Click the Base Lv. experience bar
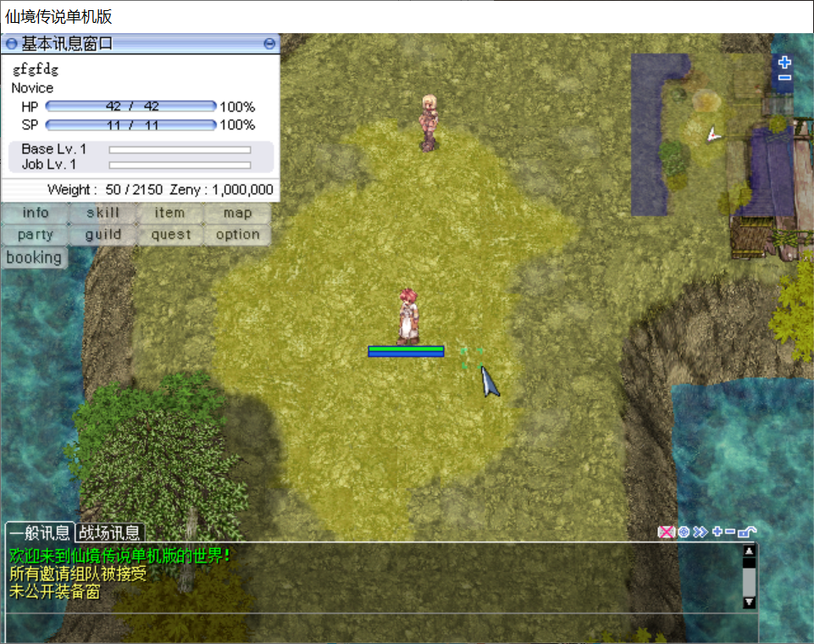This screenshot has width=814, height=644. [x=180, y=150]
